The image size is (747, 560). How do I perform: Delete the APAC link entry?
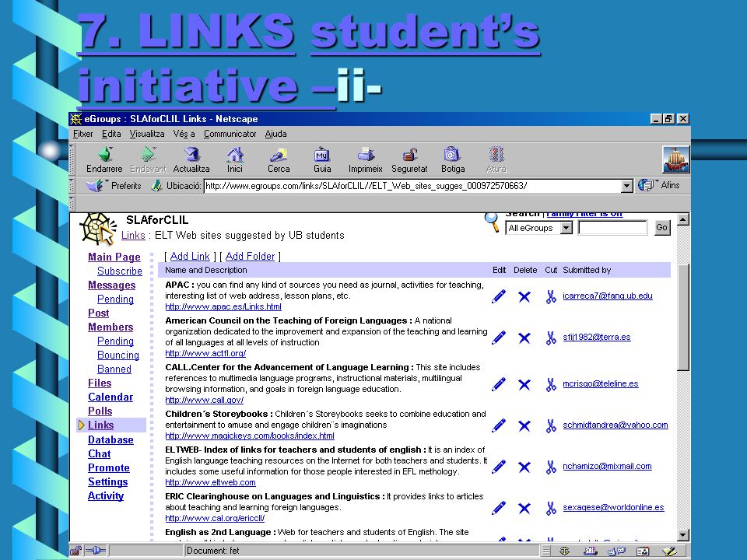pos(524,296)
